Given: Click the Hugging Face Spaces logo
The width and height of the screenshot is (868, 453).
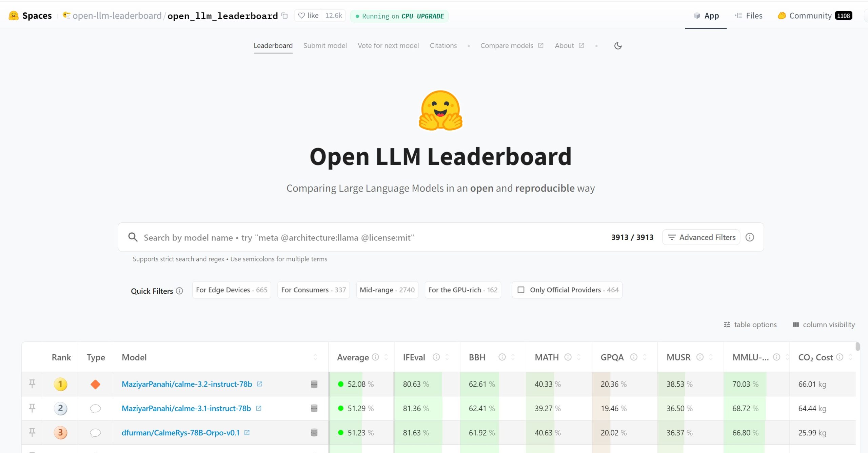Looking at the screenshot, I should point(13,15).
